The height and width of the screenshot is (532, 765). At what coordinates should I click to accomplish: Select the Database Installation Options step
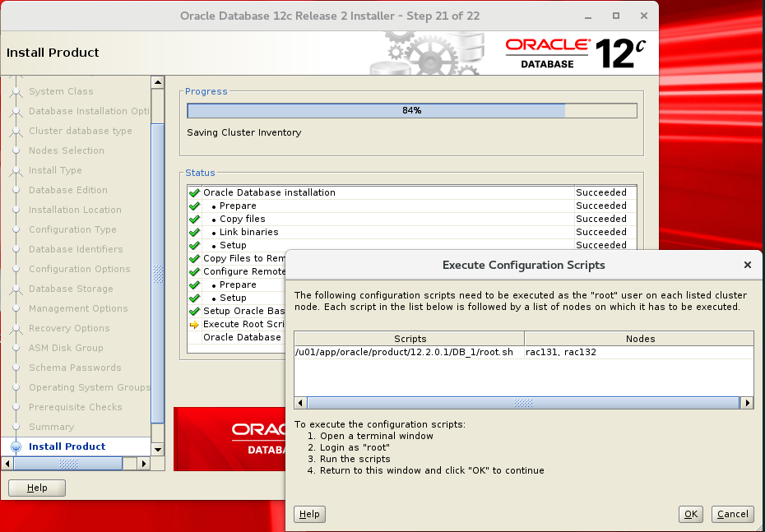[90, 111]
